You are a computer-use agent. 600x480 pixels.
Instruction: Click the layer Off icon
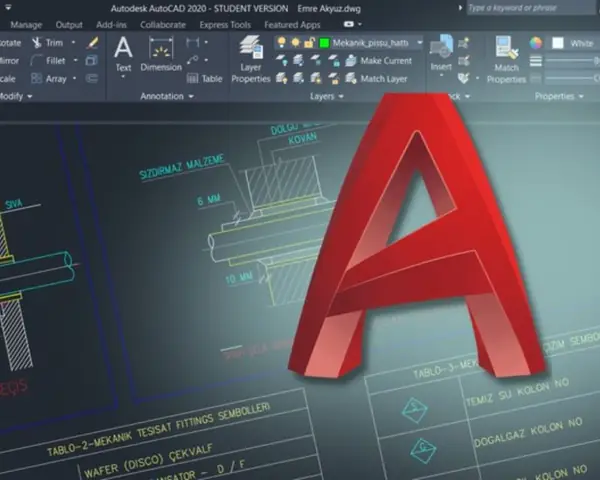click(x=282, y=60)
